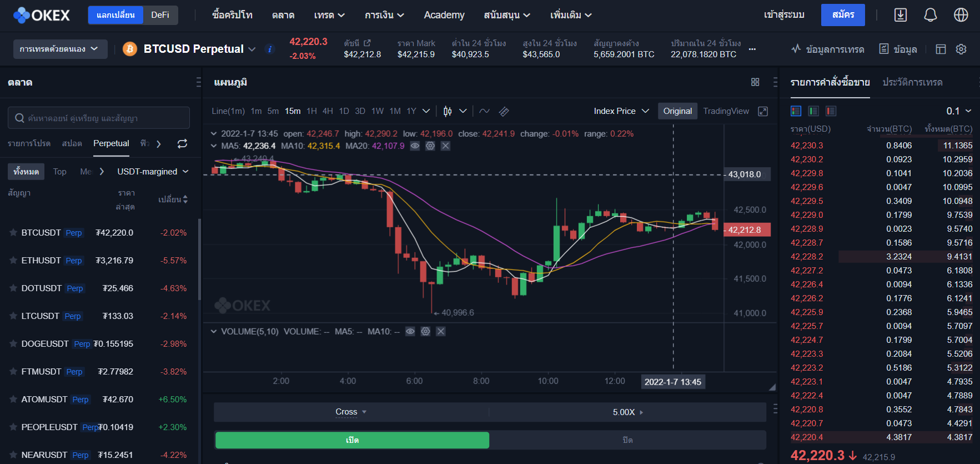The height and width of the screenshot is (464, 980).
Task: Click the OKEX logo
Action: (42, 15)
